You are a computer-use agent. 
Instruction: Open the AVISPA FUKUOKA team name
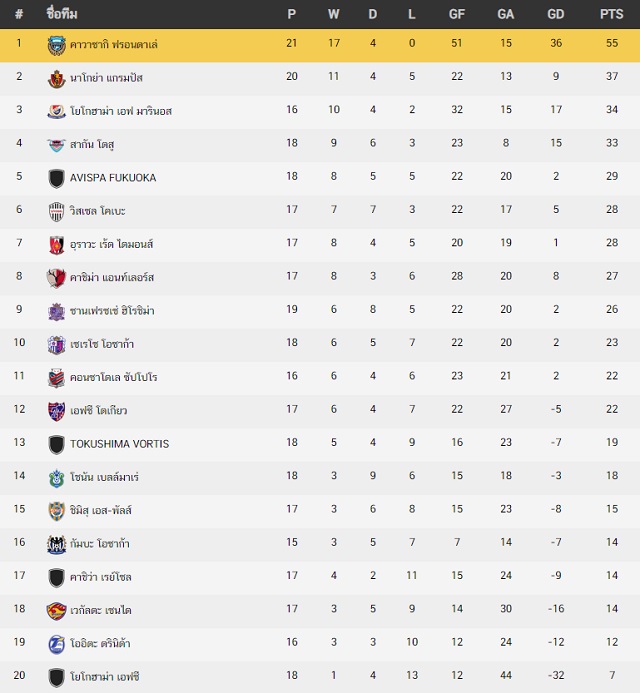pos(113,178)
